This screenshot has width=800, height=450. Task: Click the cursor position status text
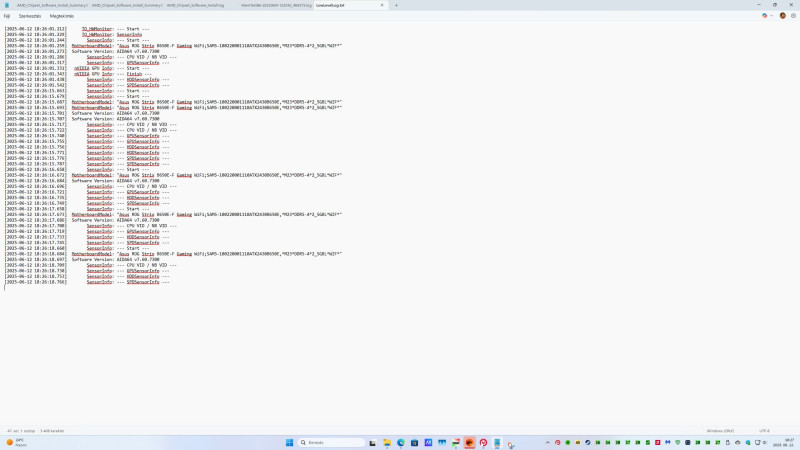coord(21,431)
